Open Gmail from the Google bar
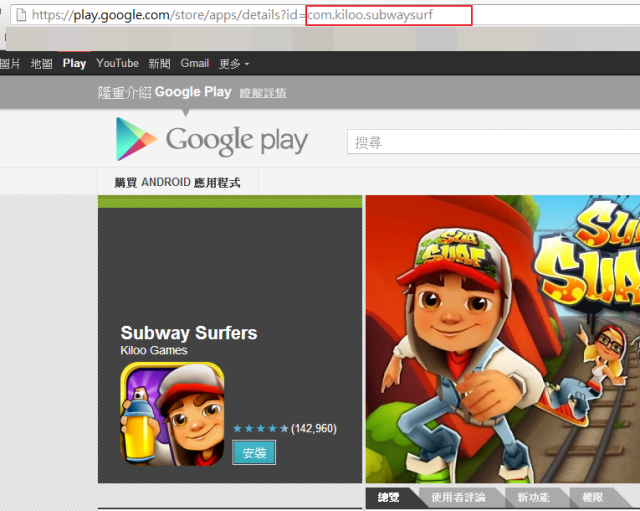 [x=195, y=64]
